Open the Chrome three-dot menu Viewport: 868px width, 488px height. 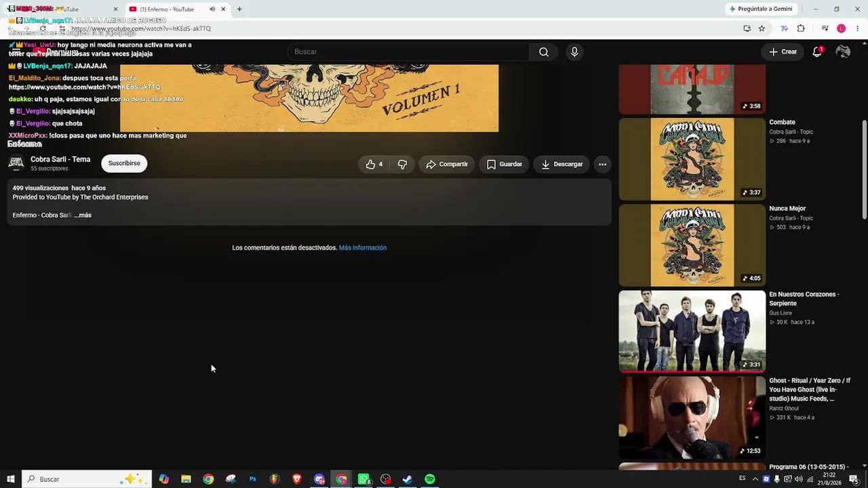tap(858, 28)
